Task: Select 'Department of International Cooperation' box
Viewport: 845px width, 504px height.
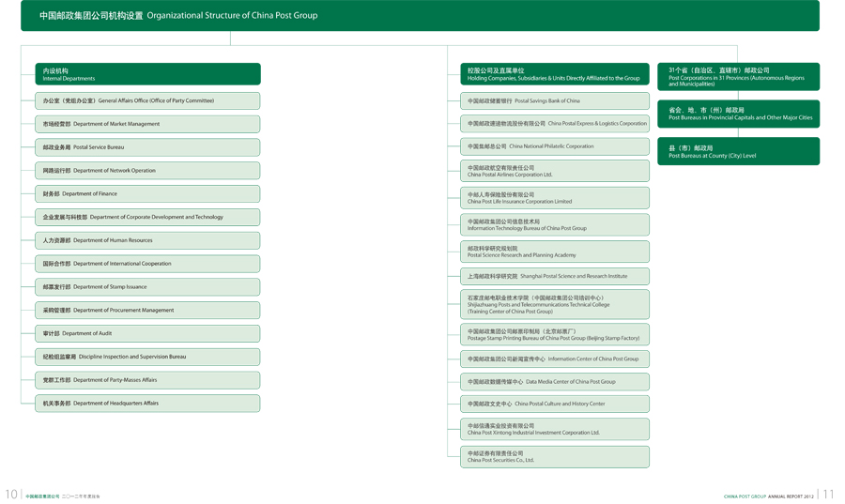Action: [x=147, y=264]
